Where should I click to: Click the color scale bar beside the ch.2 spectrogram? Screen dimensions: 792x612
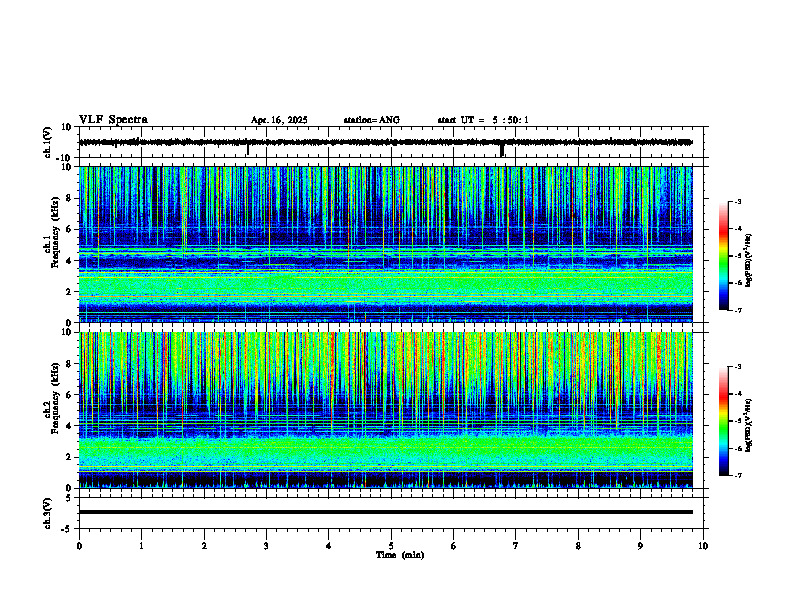tap(724, 421)
